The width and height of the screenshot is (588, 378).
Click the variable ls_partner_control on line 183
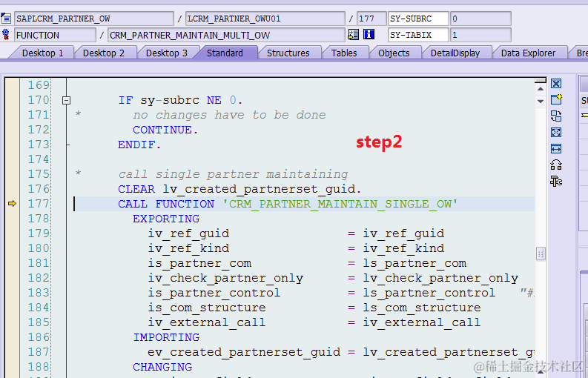coord(429,293)
